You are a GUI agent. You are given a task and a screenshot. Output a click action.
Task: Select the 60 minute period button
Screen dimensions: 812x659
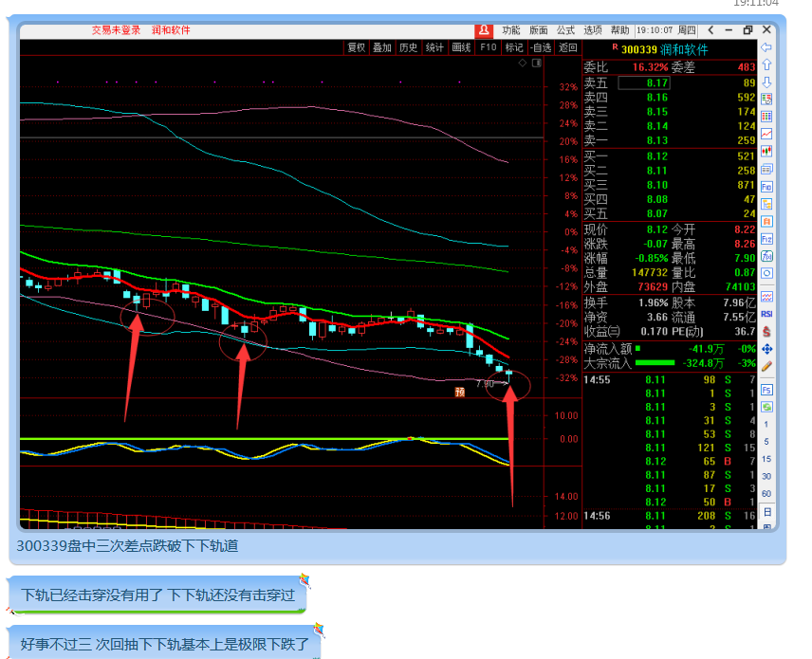[x=766, y=494]
